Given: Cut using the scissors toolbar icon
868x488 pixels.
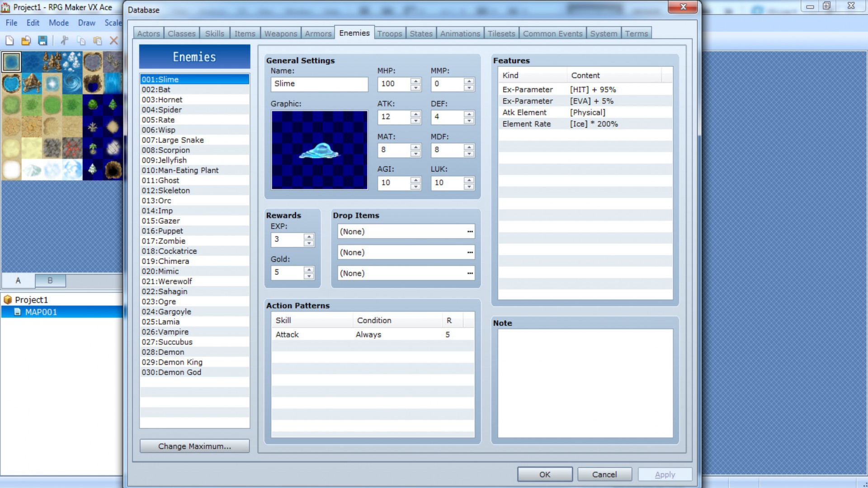Looking at the screenshot, I should (64, 40).
